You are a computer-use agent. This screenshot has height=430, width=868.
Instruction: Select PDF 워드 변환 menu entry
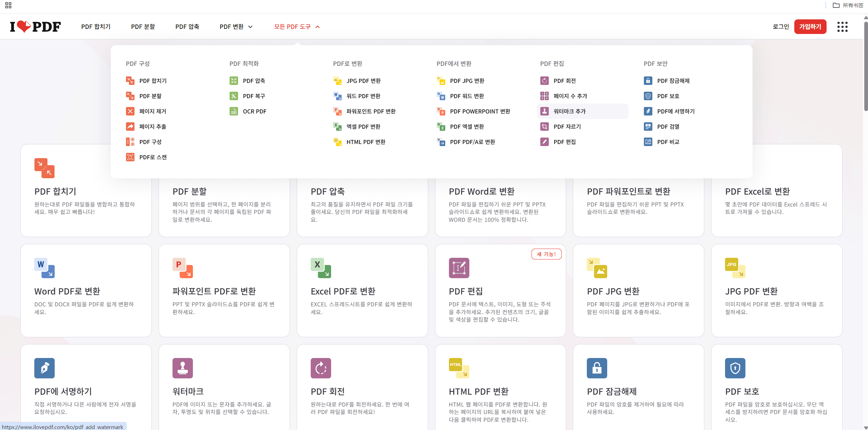460,96
